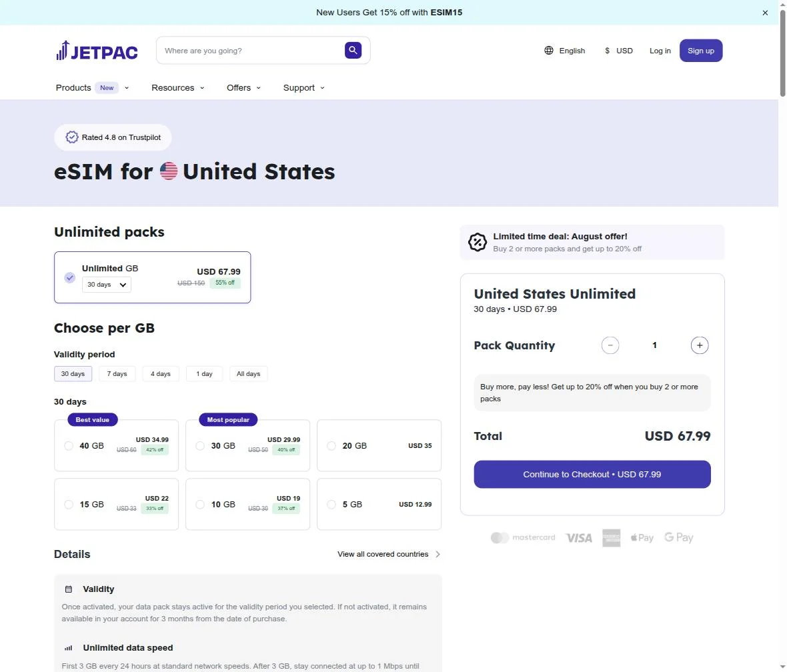Image resolution: width=787 pixels, height=672 pixels.
Task: Click the page vertical scrollbar
Action: (x=782, y=53)
